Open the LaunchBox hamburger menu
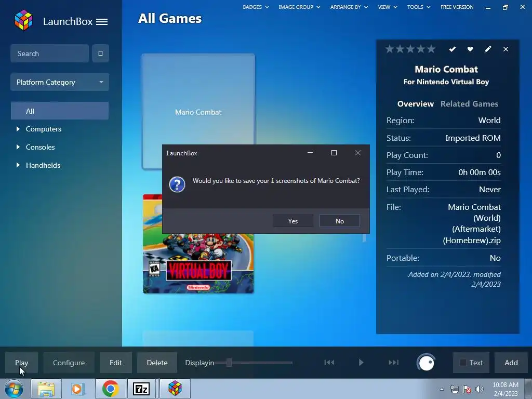 point(102,22)
